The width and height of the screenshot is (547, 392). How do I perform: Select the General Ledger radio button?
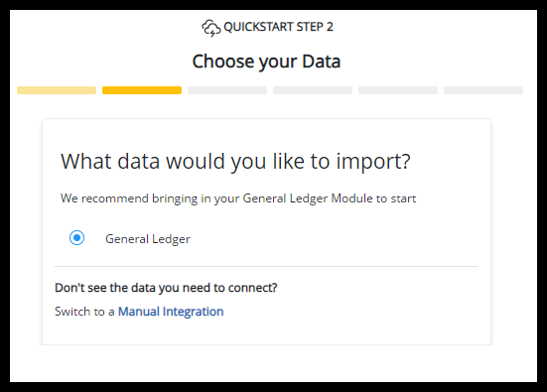point(76,238)
